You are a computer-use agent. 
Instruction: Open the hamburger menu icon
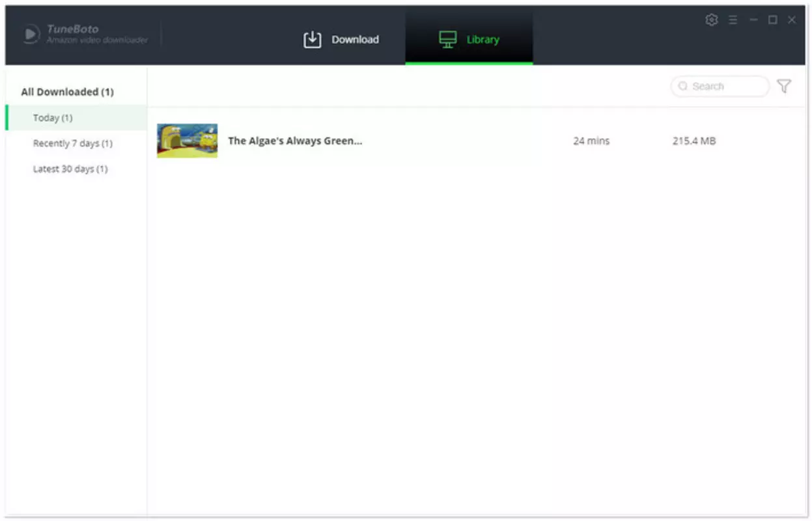click(733, 20)
